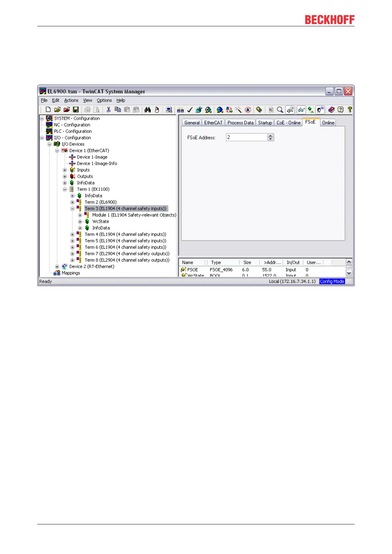Click the Print icon in toolbar
392x554 pixels.
87,110
